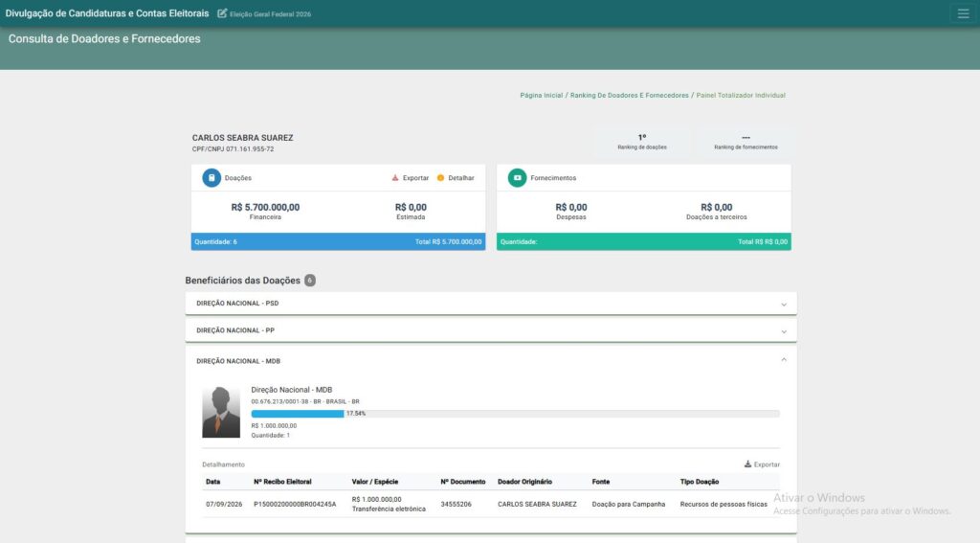980x543 pixels.
Task: Click the blue Doações circle icon
Action: pos(212,178)
